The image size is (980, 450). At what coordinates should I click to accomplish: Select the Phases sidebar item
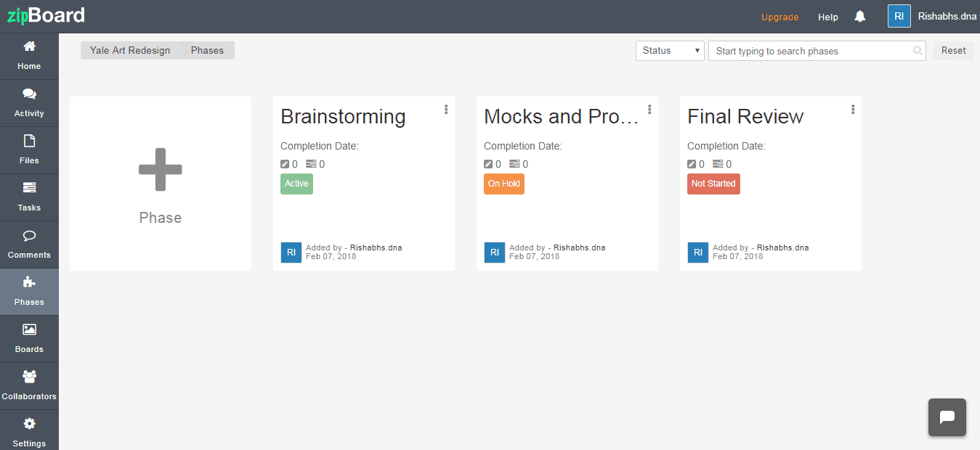point(29,292)
